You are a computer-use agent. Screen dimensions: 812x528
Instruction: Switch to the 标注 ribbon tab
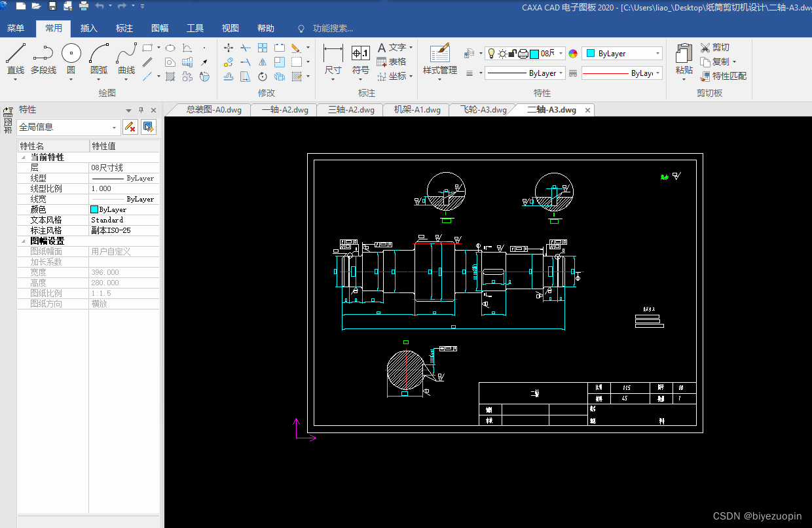click(x=124, y=28)
